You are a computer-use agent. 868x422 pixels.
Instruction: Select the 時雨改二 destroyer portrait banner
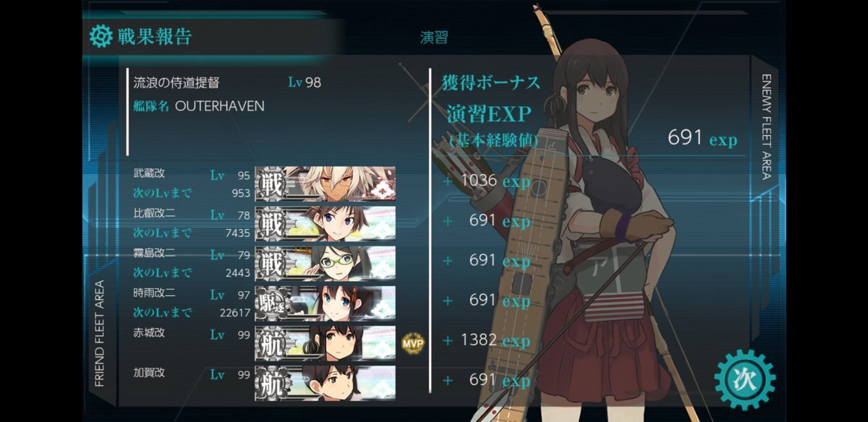pos(325,302)
